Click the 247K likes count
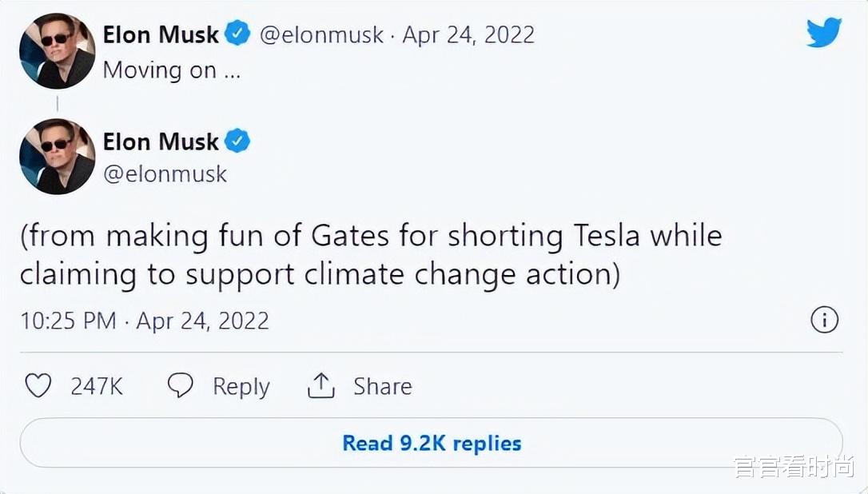 tap(97, 386)
